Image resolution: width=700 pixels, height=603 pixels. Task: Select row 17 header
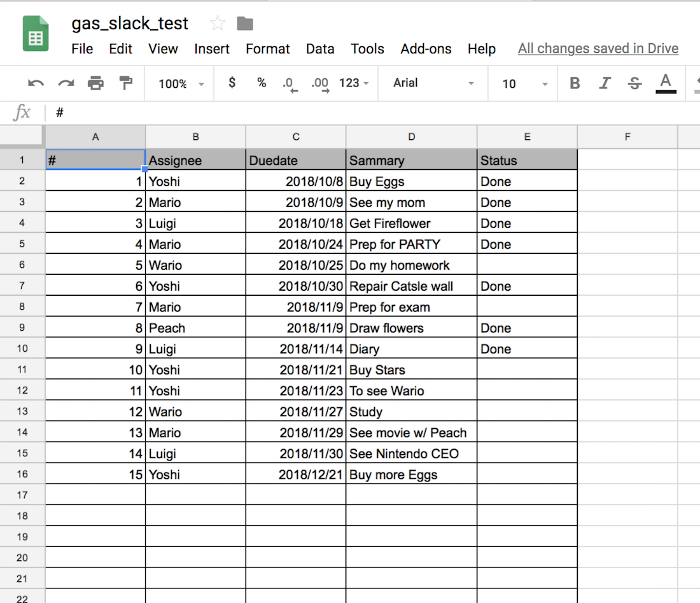22,494
